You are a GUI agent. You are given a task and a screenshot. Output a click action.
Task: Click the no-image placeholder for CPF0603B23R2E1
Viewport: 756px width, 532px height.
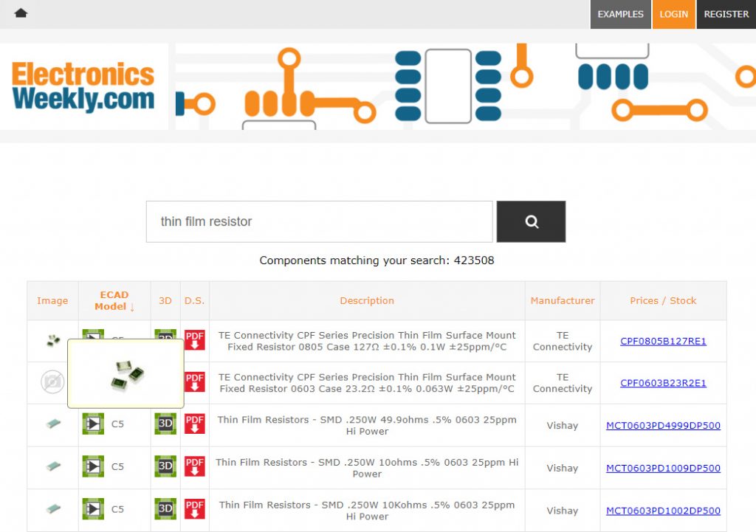(x=52, y=382)
